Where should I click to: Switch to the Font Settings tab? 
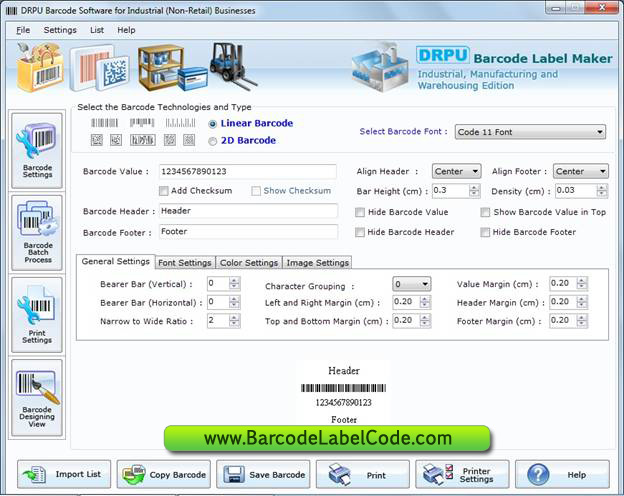coord(185,263)
